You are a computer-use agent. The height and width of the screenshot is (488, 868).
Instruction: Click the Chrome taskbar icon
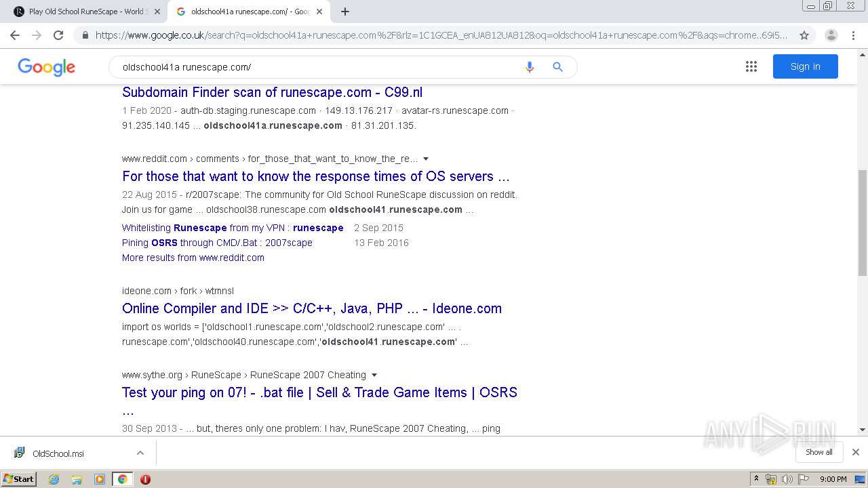coord(122,479)
